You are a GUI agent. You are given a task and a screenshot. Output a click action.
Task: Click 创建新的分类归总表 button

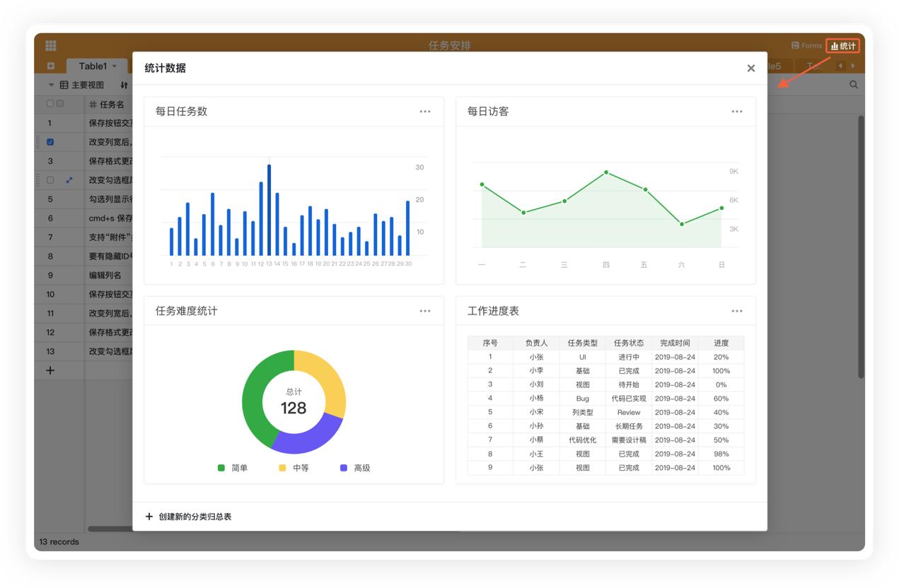tap(189, 517)
